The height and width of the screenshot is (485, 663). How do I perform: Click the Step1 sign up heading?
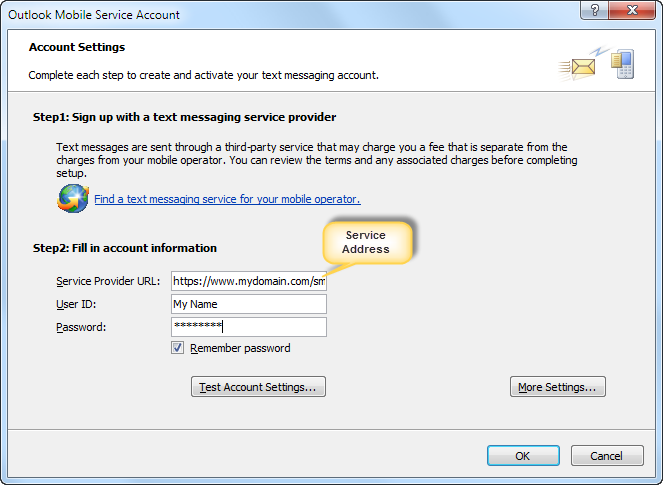tap(184, 117)
